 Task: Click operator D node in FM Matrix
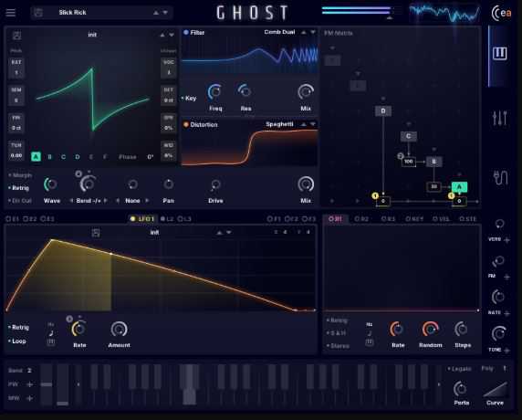point(383,110)
